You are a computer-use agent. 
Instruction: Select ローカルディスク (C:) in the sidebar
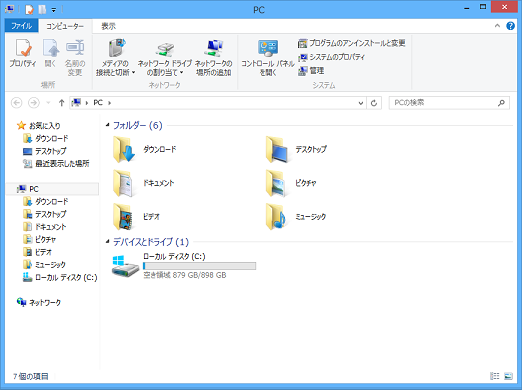pyautogui.click(x=60, y=277)
